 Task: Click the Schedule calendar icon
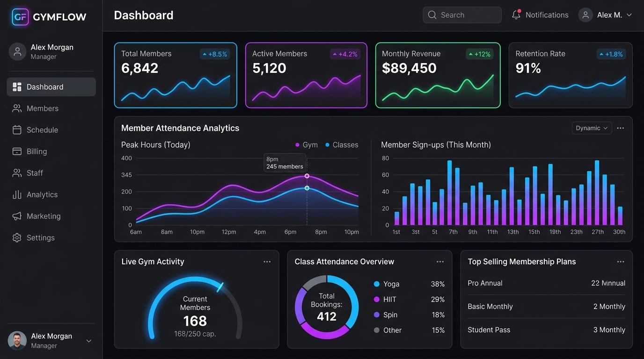click(x=17, y=130)
